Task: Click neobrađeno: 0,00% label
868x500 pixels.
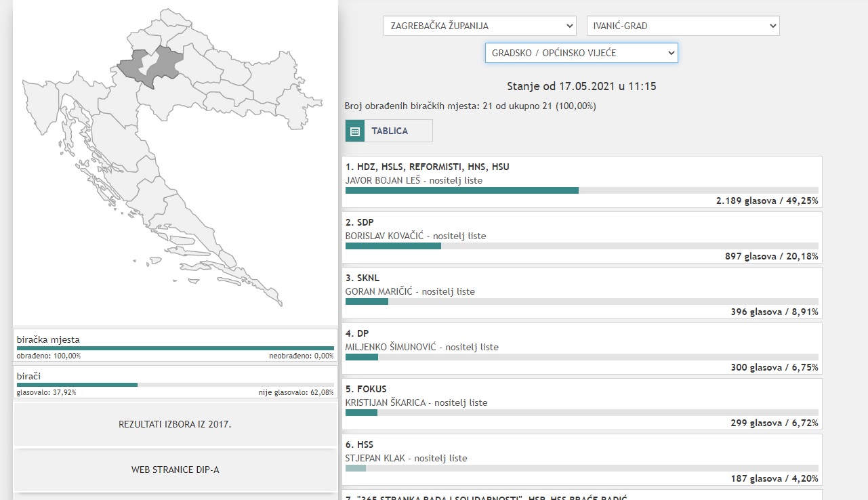Action: tap(302, 356)
